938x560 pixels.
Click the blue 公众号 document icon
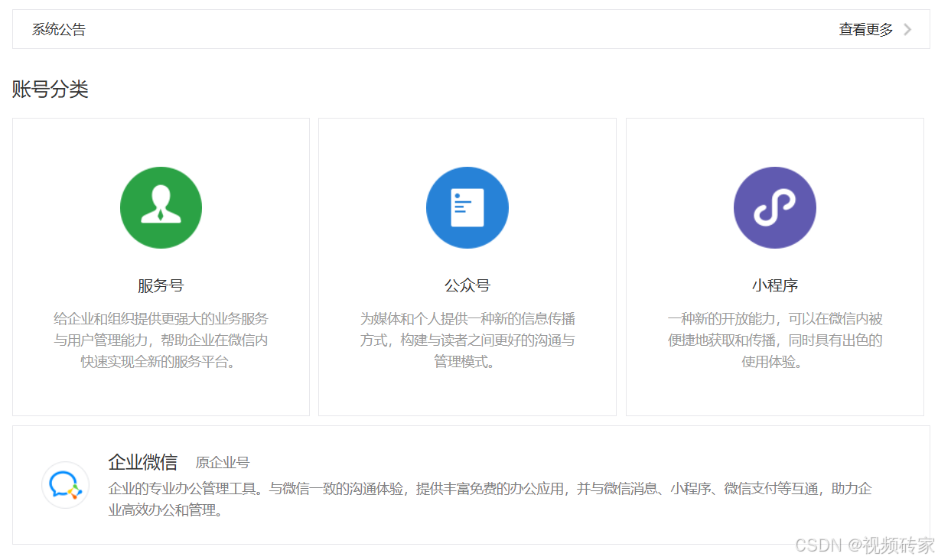467,207
